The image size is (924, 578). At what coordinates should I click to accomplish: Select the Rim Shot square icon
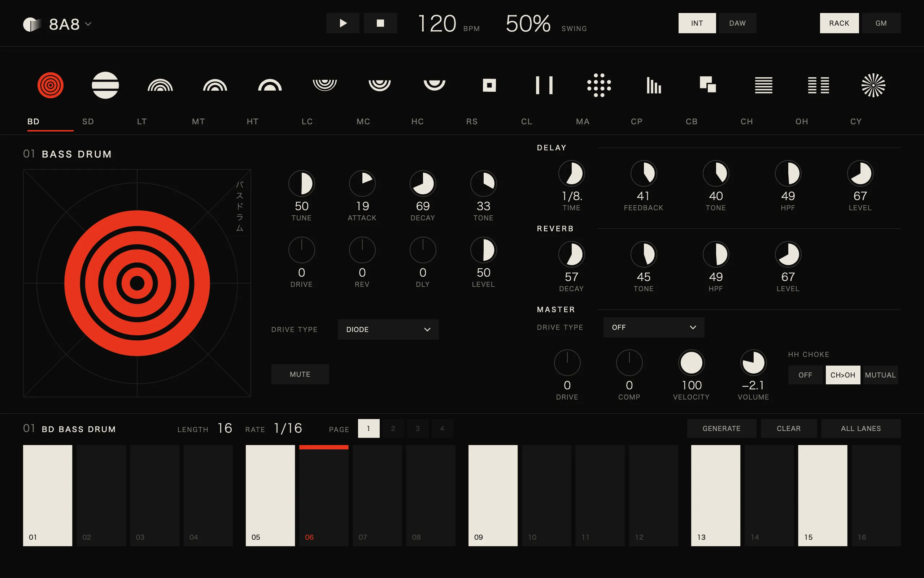click(489, 85)
